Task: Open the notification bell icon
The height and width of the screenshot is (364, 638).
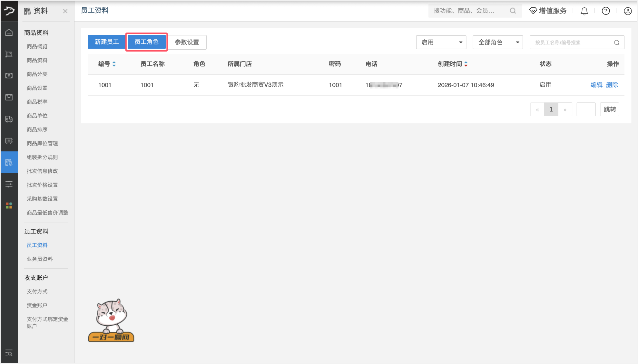Action: [584, 11]
